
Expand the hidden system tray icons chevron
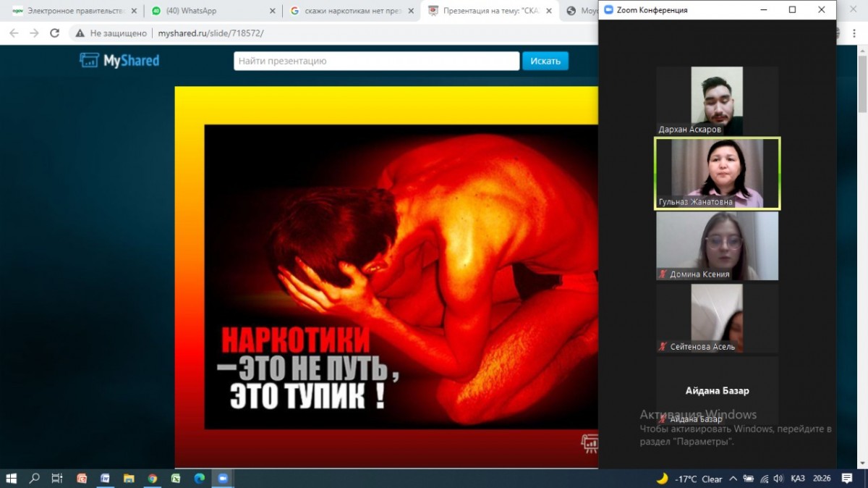tap(733, 479)
